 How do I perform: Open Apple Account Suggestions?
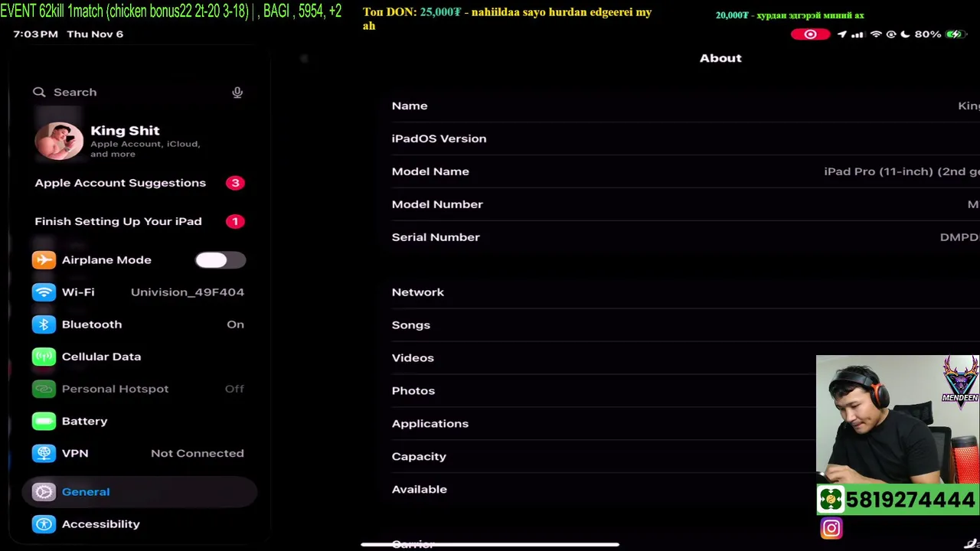click(x=139, y=183)
